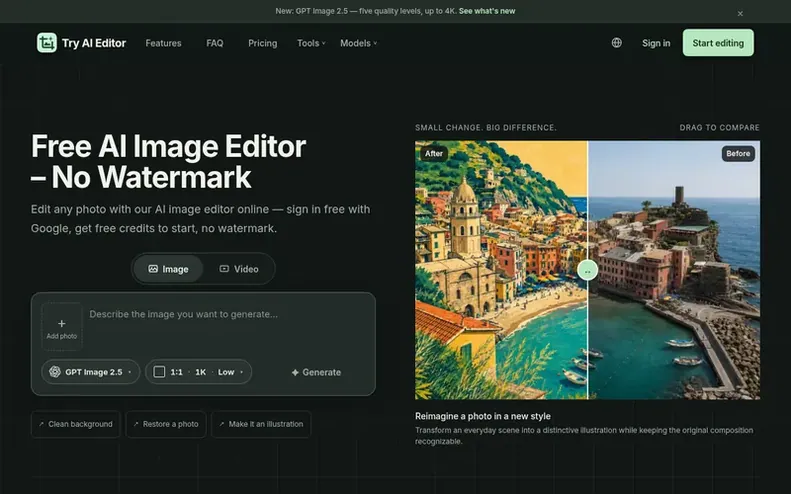The image size is (791, 494).
Task: Click the DRAG TO COMPARE text
Action: point(719,128)
